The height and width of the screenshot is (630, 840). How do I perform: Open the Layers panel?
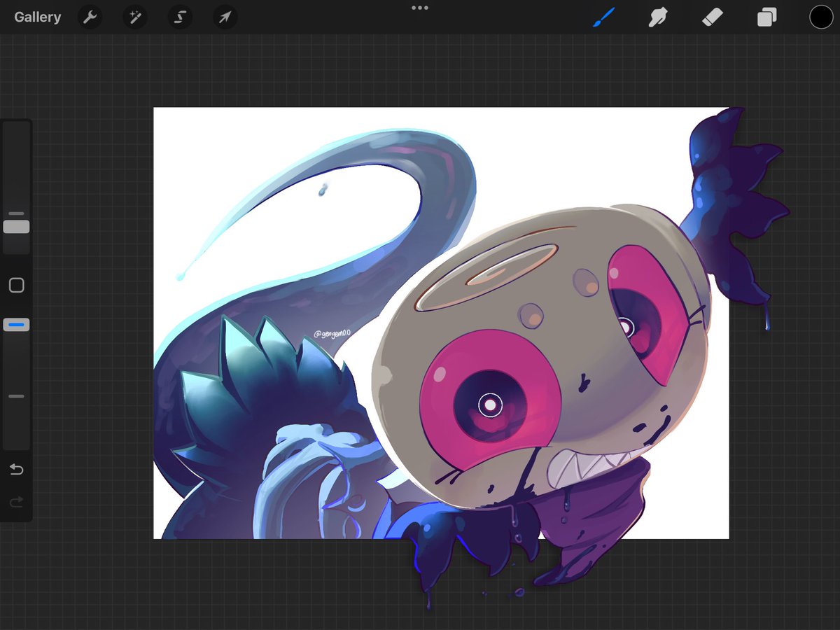click(x=766, y=17)
